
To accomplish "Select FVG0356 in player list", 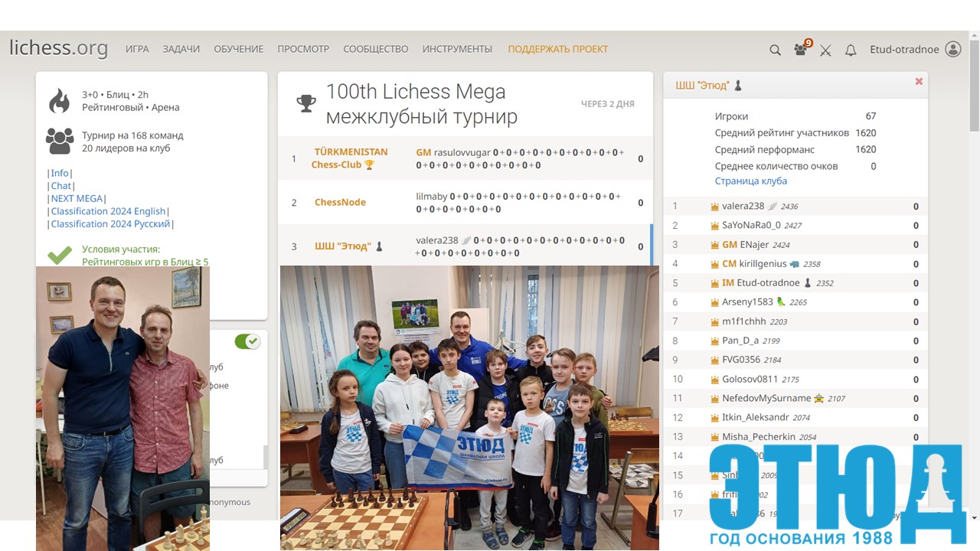I will (795, 360).
